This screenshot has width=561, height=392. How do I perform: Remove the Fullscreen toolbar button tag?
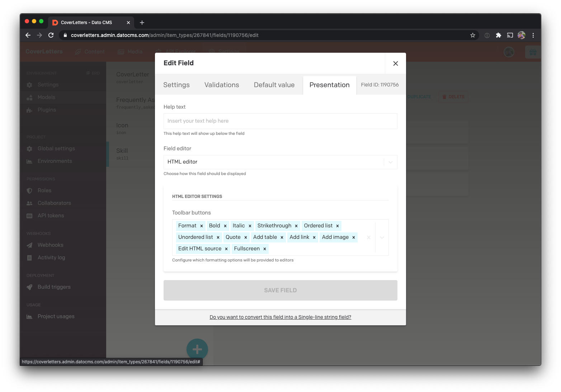[265, 249]
